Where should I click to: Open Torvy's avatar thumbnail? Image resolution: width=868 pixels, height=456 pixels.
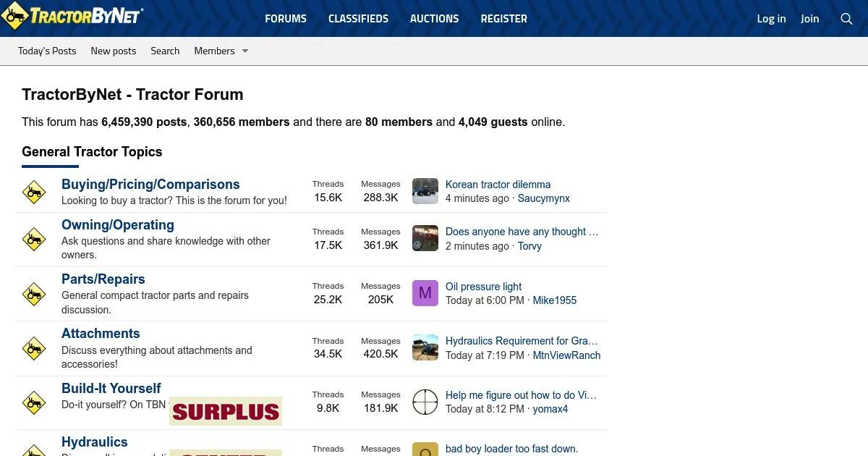point(425,238)
